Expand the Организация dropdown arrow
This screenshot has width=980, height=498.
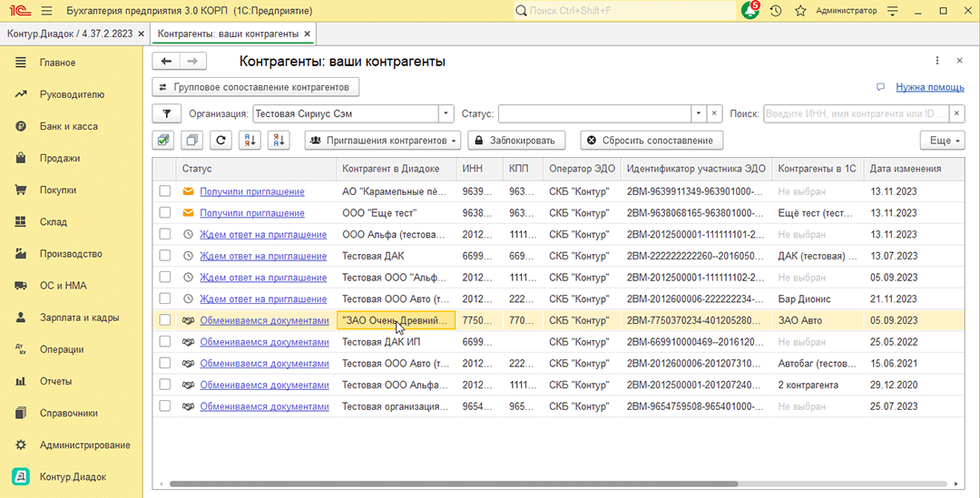pyautogui.click(x=446, y=113)
